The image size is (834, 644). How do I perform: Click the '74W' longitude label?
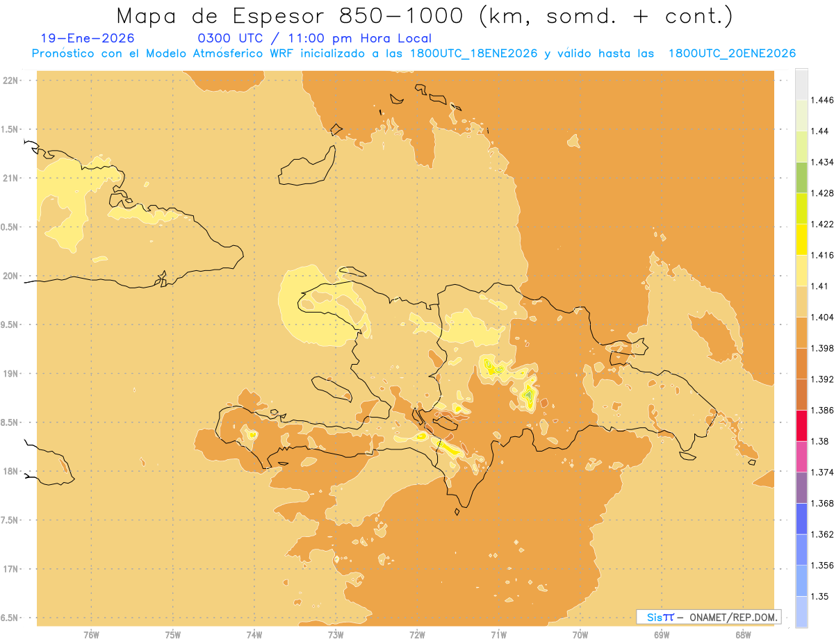pyautogui.click(x=254, y=635)
